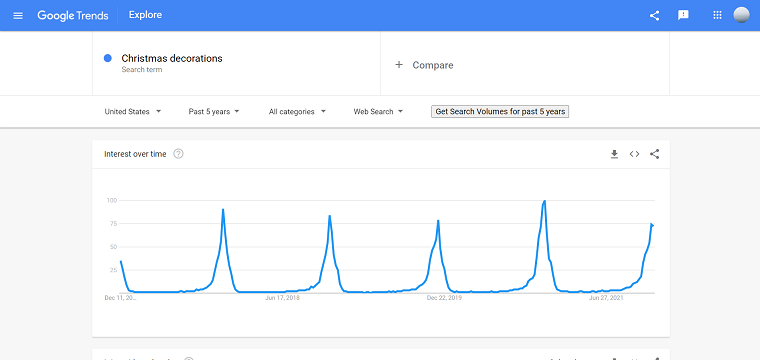Click the Search term subtitle text
Screen dimensions: 760x360
click(x=142, y=70)
